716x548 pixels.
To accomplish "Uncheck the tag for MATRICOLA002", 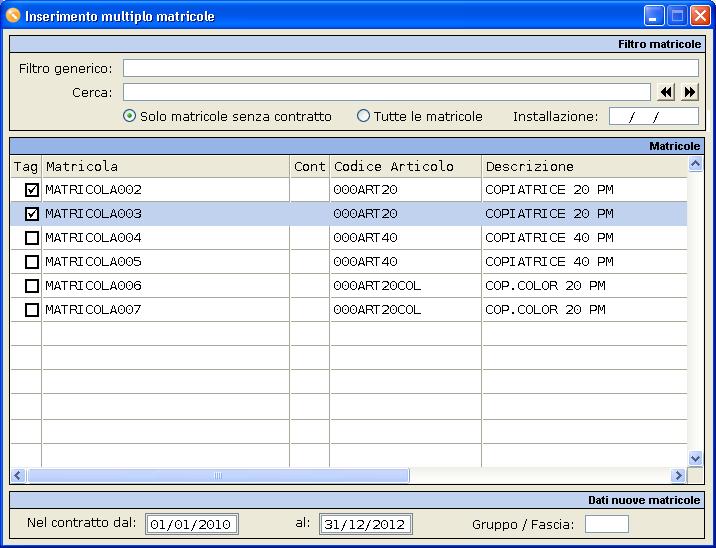I will (32, 190).
